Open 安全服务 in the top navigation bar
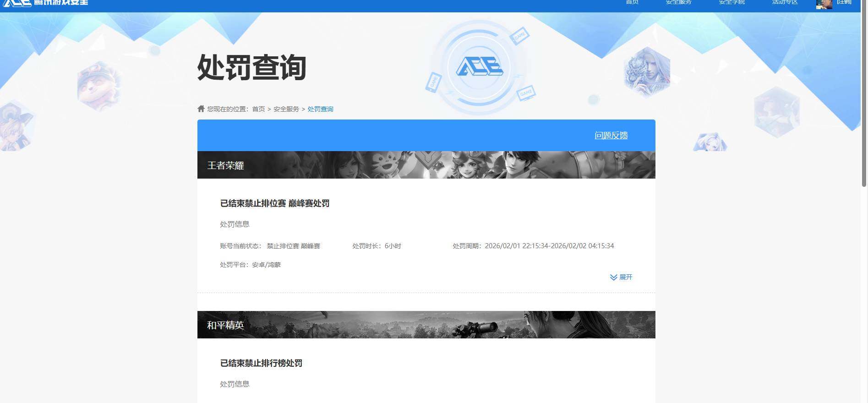Viewport: 868px width, 403px height. [679, 2]
